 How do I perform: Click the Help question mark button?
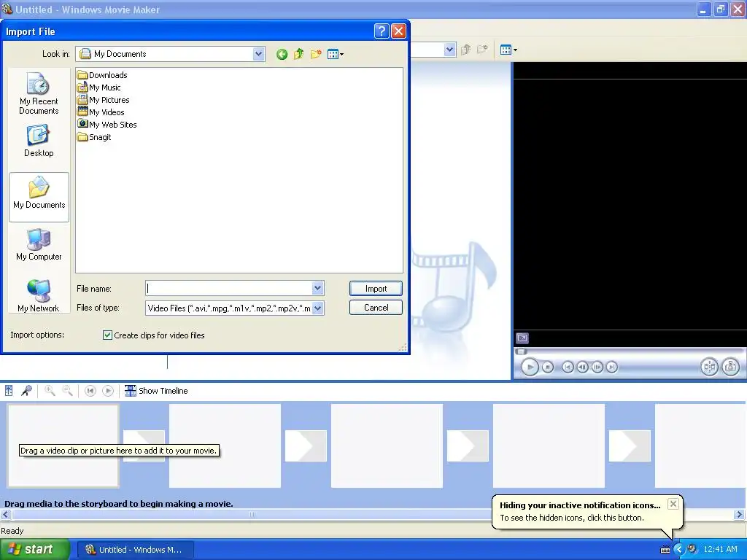(x=381, y=31)
